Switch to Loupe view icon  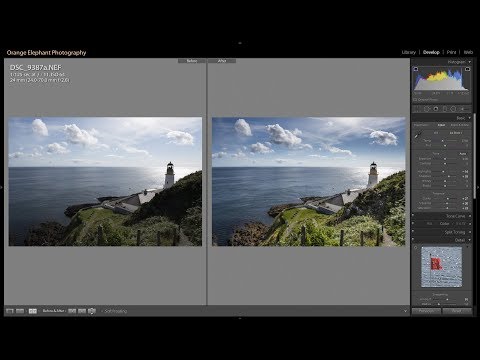point(10,311)
